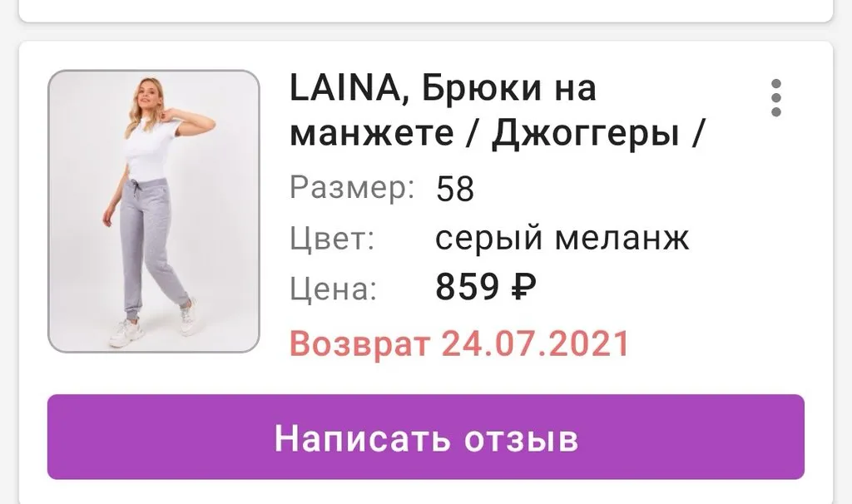Click the Цвет label
The height and width of the screenshot is (504, 852).
pos(332,238)
